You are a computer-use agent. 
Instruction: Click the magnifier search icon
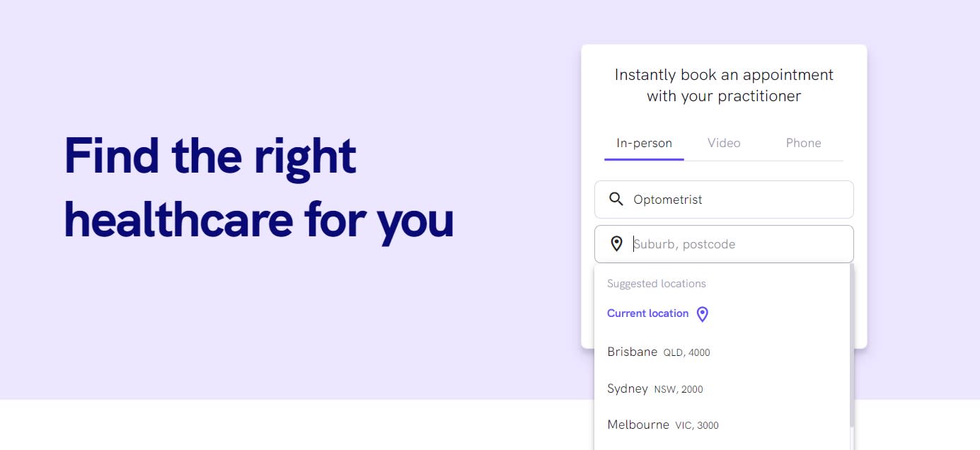(x=616, y=200)
